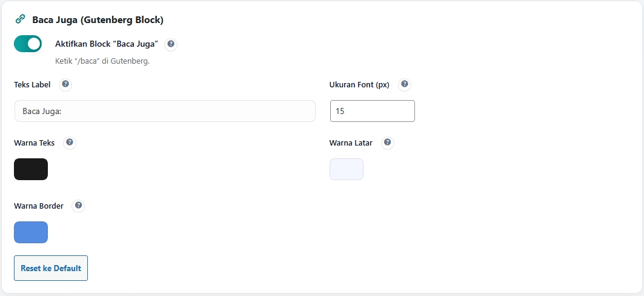The image size is (644, 296).
Task: Click the Teks Label field caption
Action: (32, 85)
